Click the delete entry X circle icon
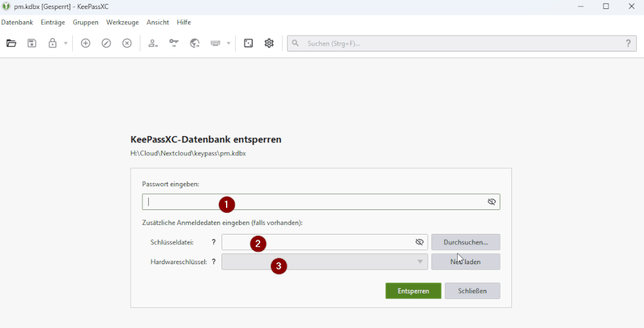Viewport: 644px width, 328px height. pyautogui.click(x=127, y=43)
